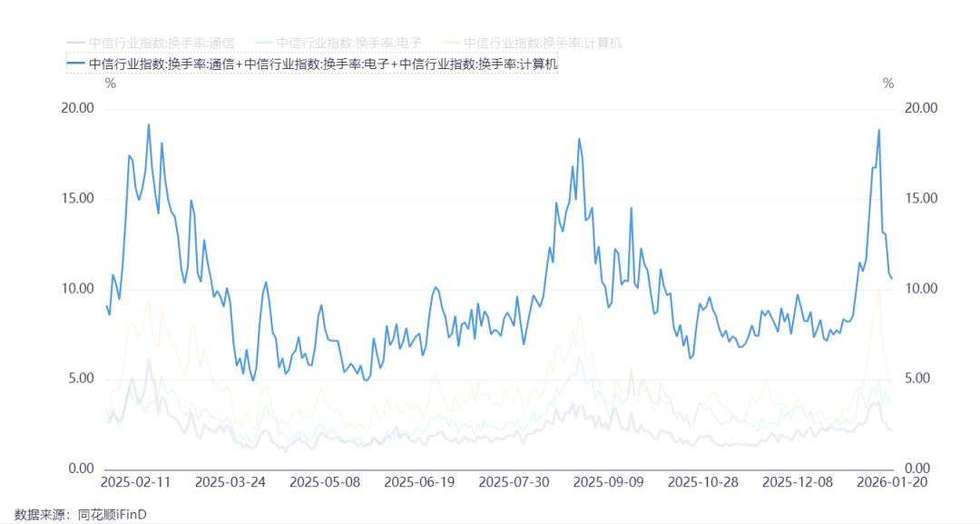980x524 pixels.
Task: Click the left axis 0.00 value
Action: pyautogui.click(x=81, y=469)
